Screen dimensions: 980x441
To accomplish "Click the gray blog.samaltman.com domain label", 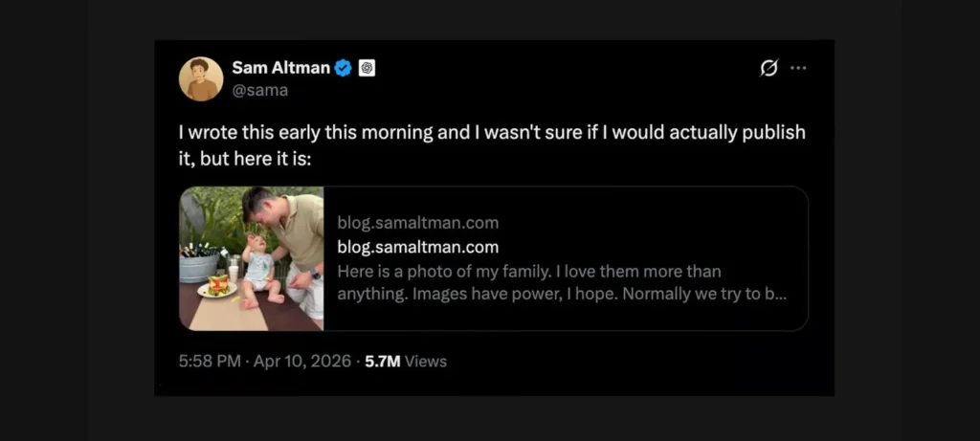I will pyautogui.click(x=417, y=223).
